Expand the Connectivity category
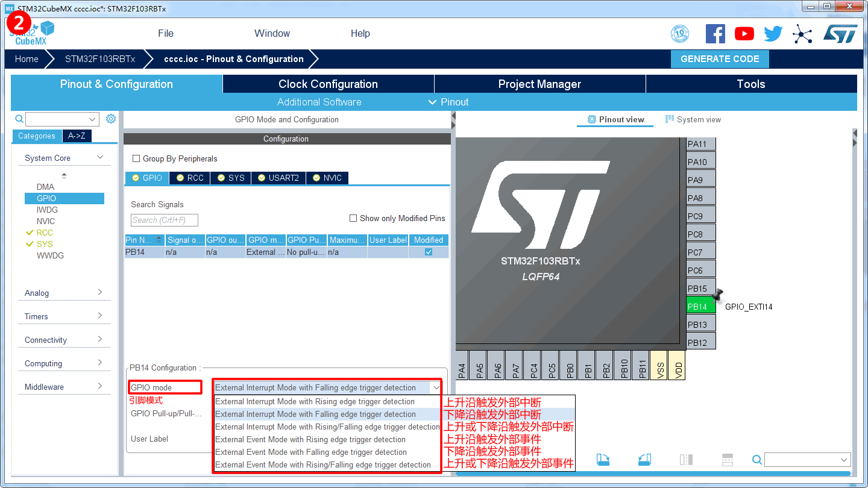This screenshot has height=488, width=868. coord(64,340)
